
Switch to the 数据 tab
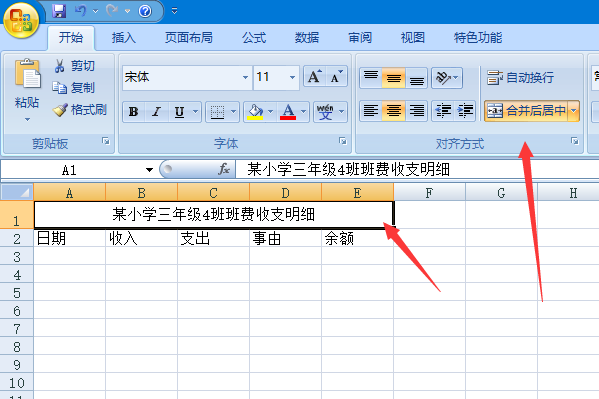(x=306, y=38)
